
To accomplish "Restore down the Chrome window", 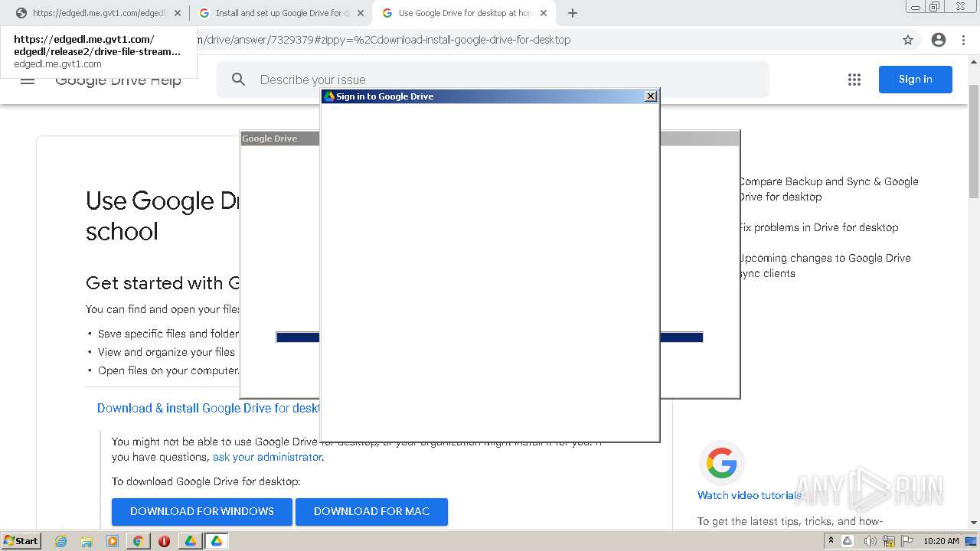I will click(x=935, y=6).
